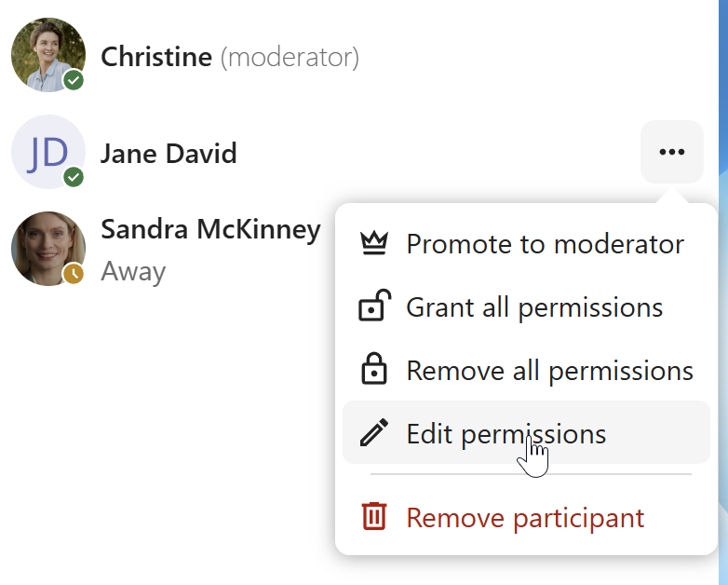Choose Remove participant text in red

point(525,517)
